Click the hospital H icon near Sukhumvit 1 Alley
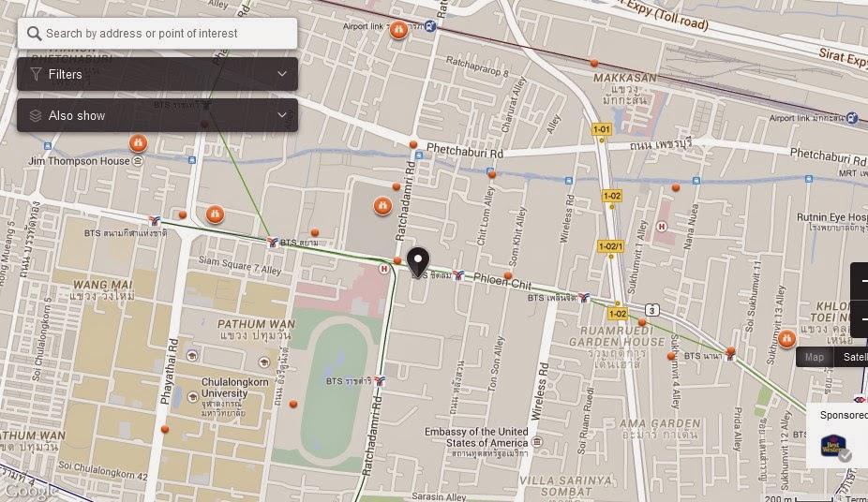The height and width of the screenshot is (502, 868). (661, 226)
